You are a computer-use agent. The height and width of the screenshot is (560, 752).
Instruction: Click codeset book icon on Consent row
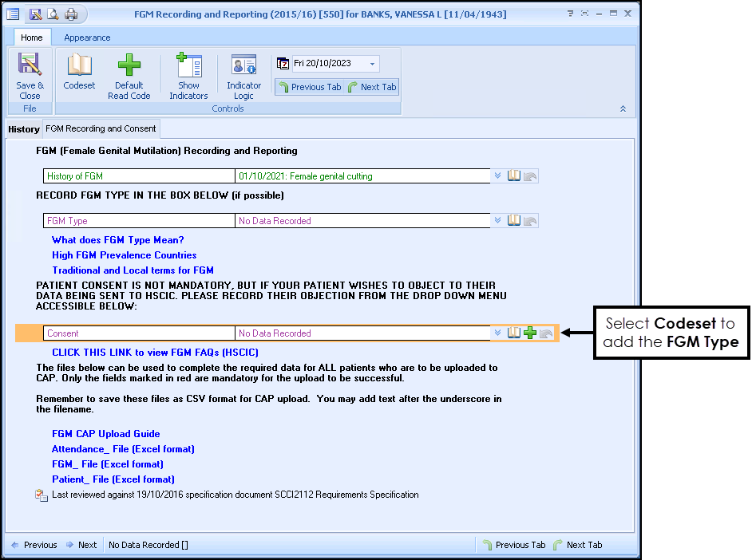click(x=514, y=333)
